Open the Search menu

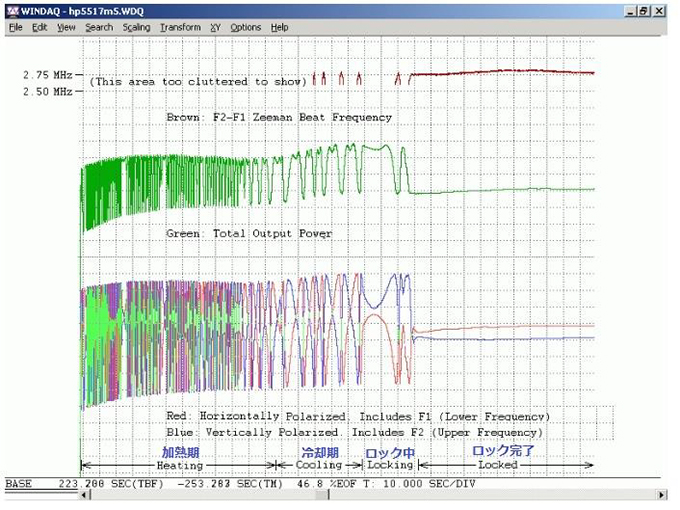point(99,27)
